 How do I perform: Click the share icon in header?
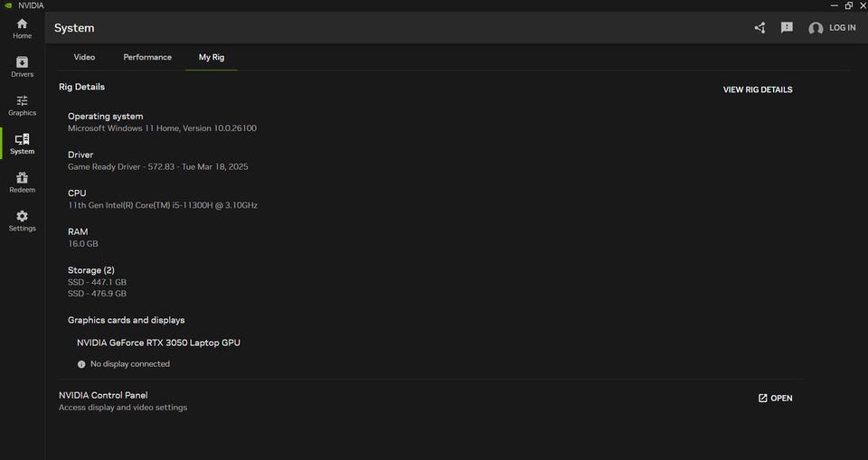pyautogui.click(x=759, y=28)
